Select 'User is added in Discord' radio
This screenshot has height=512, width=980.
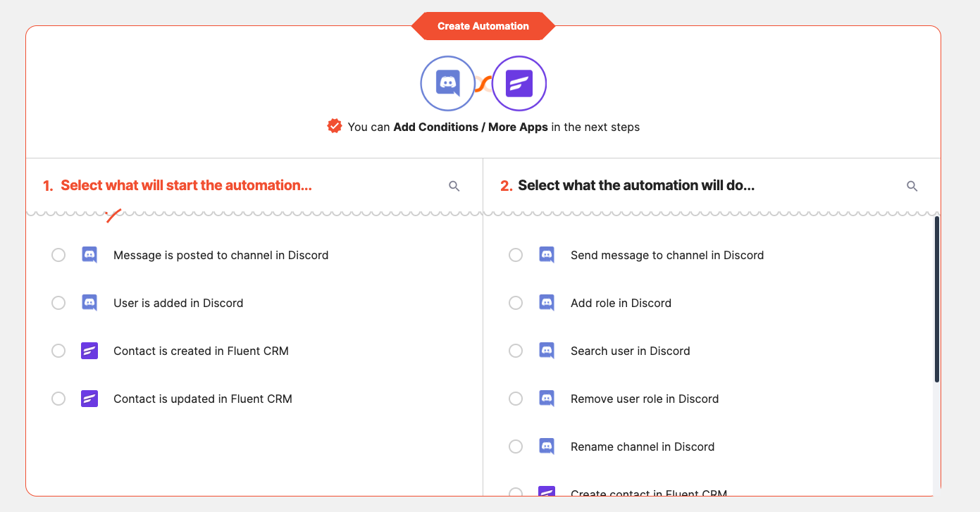click(58, 303)
